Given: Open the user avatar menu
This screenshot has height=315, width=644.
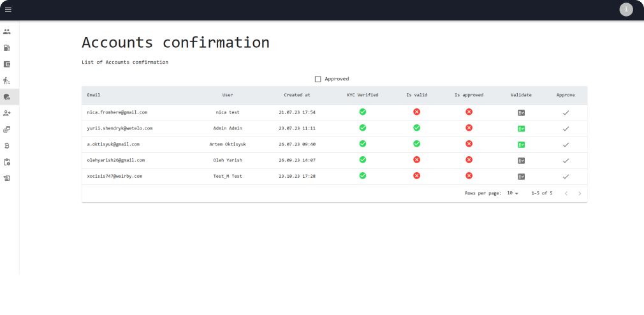Looking at the screenshot, I should (626, 10).
